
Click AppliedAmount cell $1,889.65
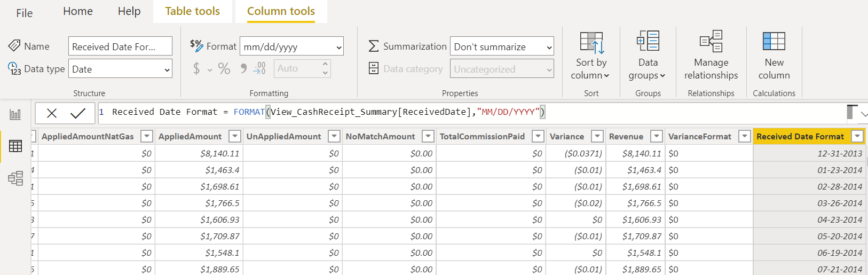tap(199, 269)
